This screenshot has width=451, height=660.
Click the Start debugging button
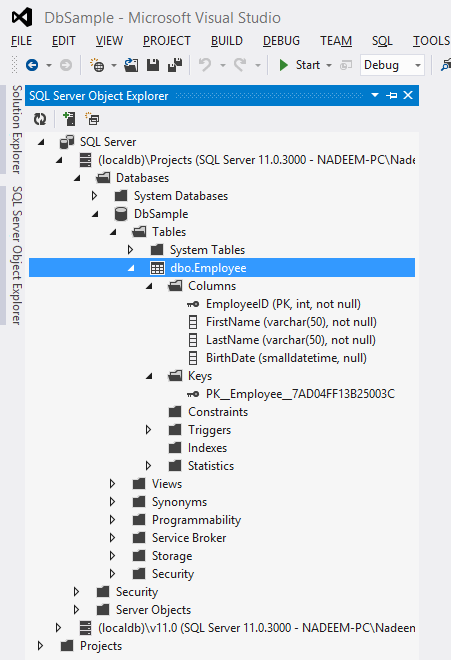300,65
